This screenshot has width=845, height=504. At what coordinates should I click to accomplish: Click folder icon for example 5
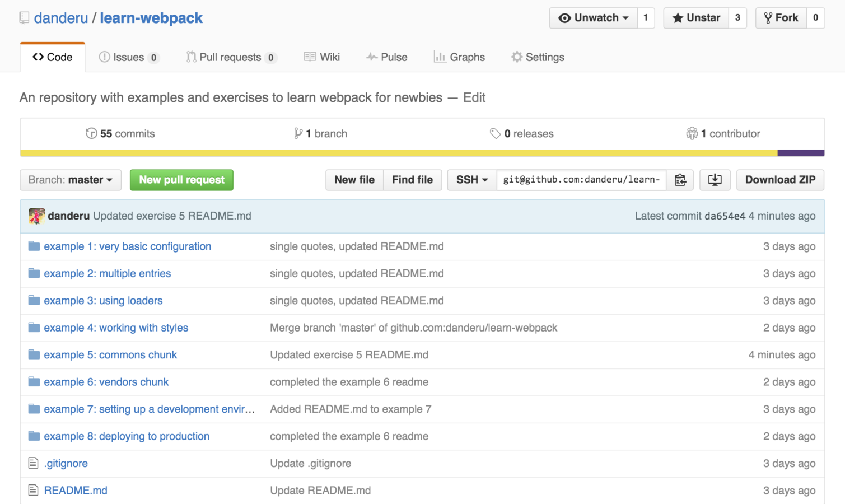34,354
